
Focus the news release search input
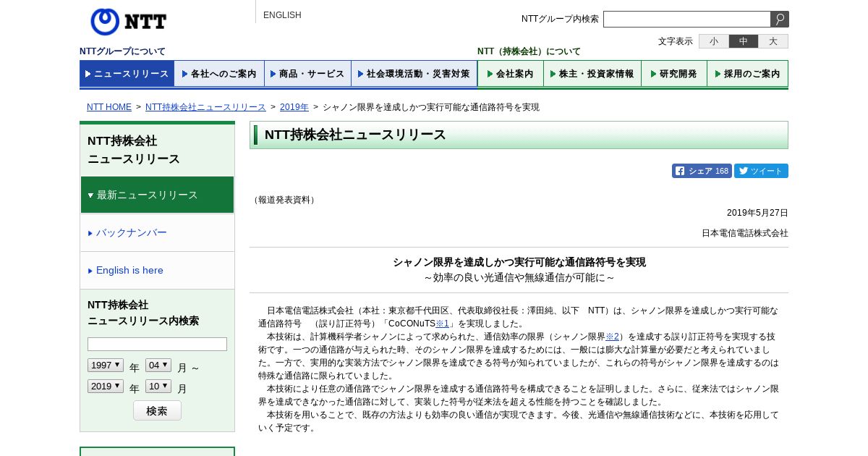157,345
